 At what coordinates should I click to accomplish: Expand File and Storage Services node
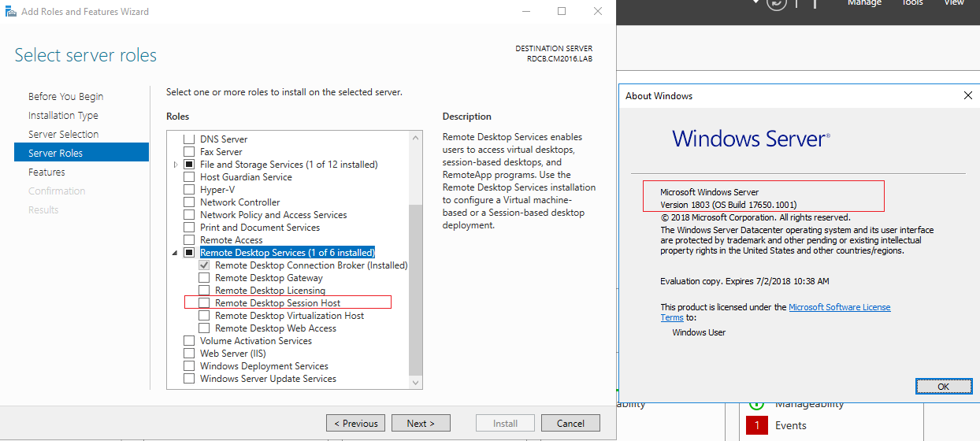(176, 165)
